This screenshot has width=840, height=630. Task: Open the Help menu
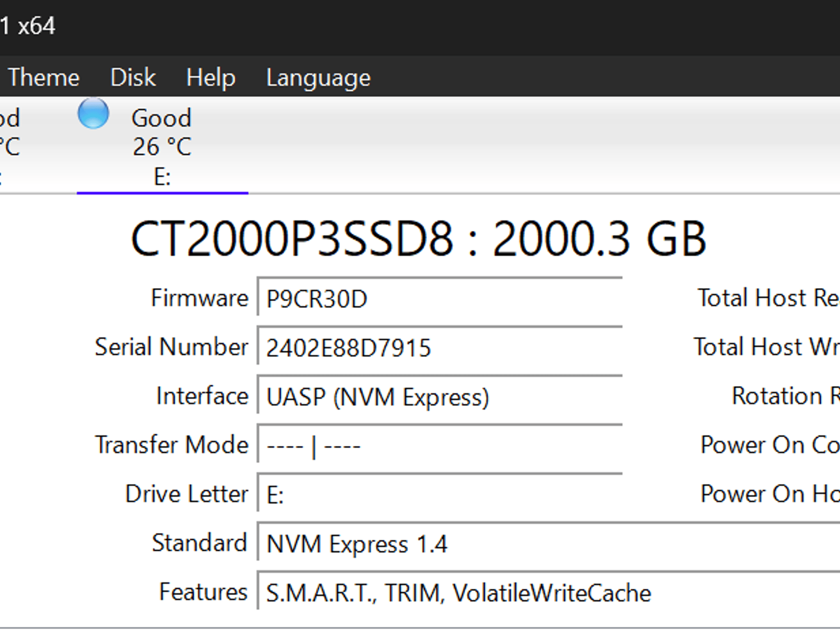click(211, 77)
